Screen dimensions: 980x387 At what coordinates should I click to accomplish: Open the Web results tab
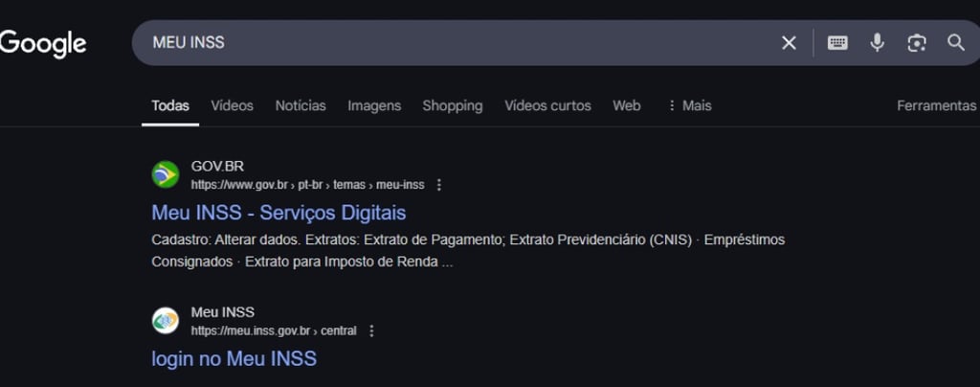[626, 105]
